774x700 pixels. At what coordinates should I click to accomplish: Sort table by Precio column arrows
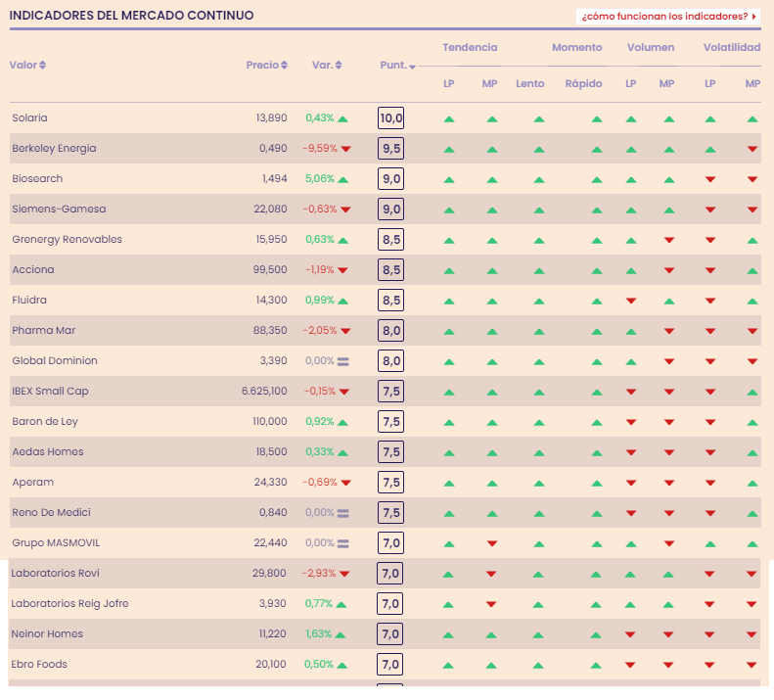(x=284, y=66)
